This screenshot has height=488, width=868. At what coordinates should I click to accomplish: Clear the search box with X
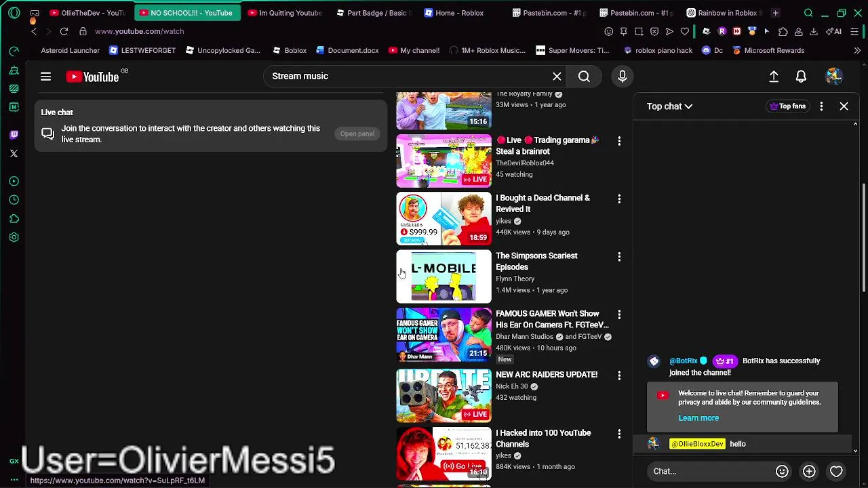(557, 77)
